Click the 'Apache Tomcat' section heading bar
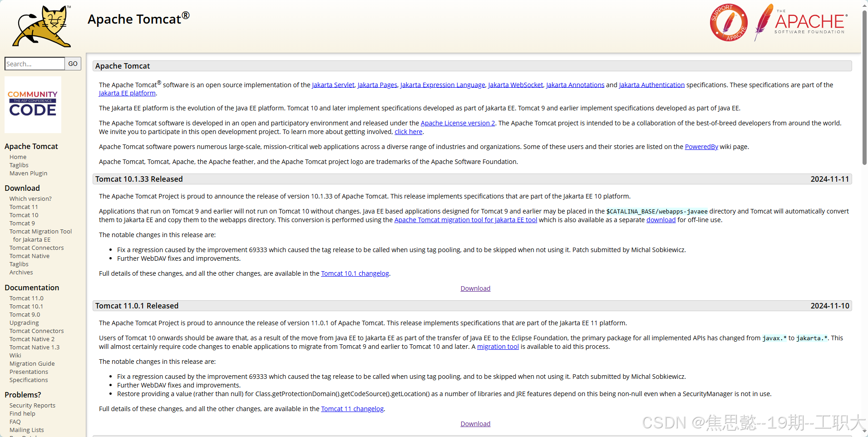 pyautogui.click(x=472, y=66)
